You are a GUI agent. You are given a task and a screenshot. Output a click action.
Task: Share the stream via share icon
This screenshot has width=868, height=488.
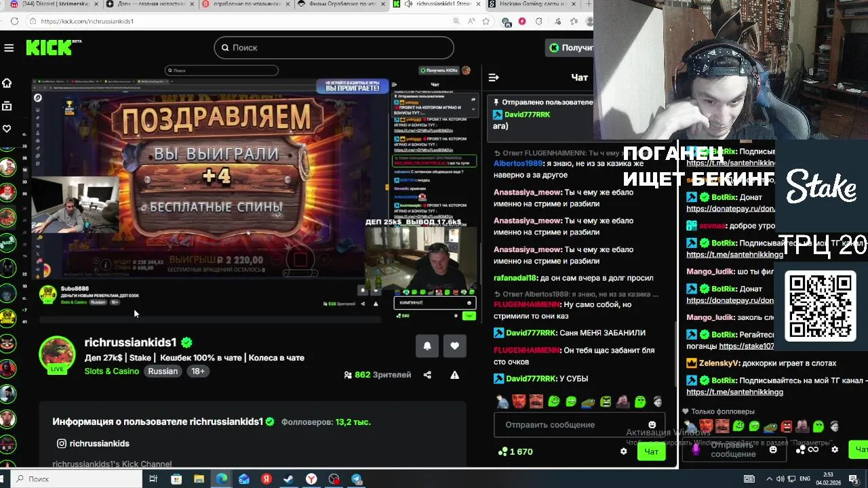point(427,375)
